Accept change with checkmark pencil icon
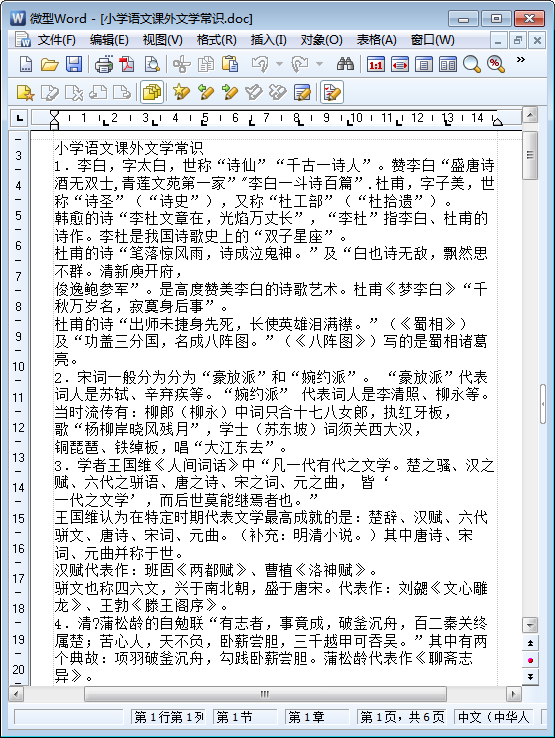Viewport: 555px width, 738px height. [254, 92]
